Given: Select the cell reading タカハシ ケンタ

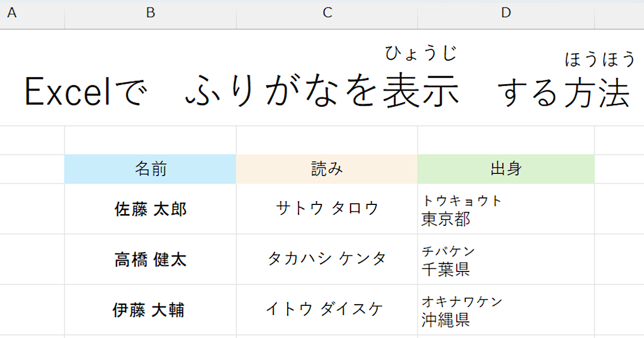Looking at the screenshot, I should click(327, 260).
